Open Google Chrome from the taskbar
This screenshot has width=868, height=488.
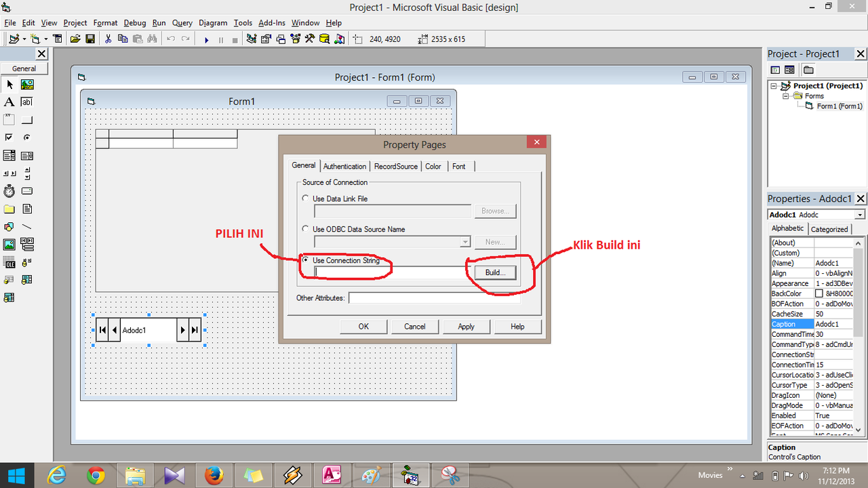(96, 475)
